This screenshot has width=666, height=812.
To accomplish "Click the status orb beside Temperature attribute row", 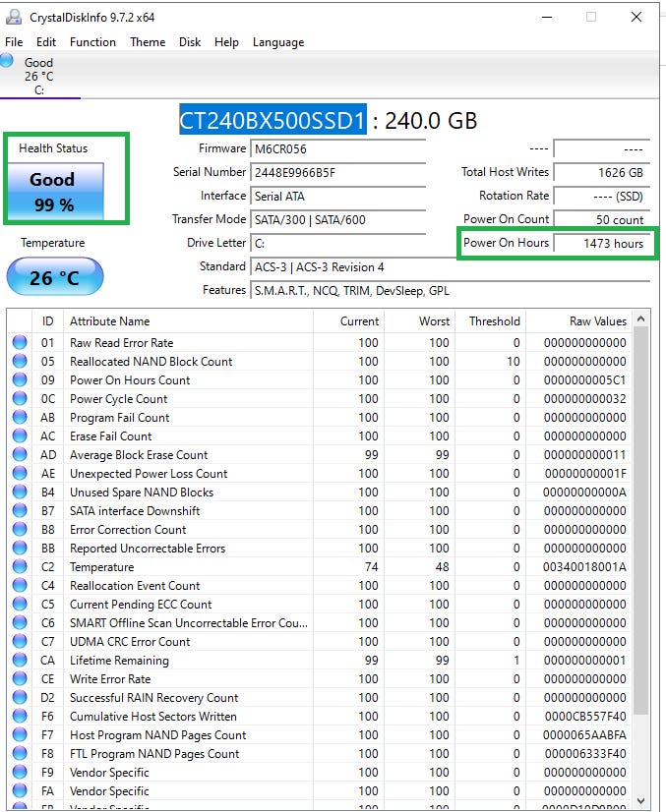I will [x=20, y=567].
